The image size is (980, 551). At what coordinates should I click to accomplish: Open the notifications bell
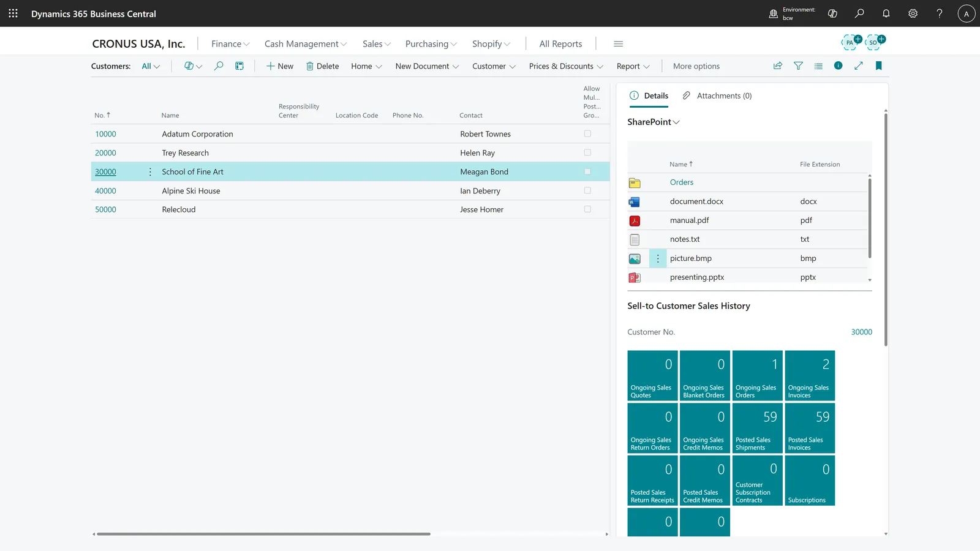(886, 13)
